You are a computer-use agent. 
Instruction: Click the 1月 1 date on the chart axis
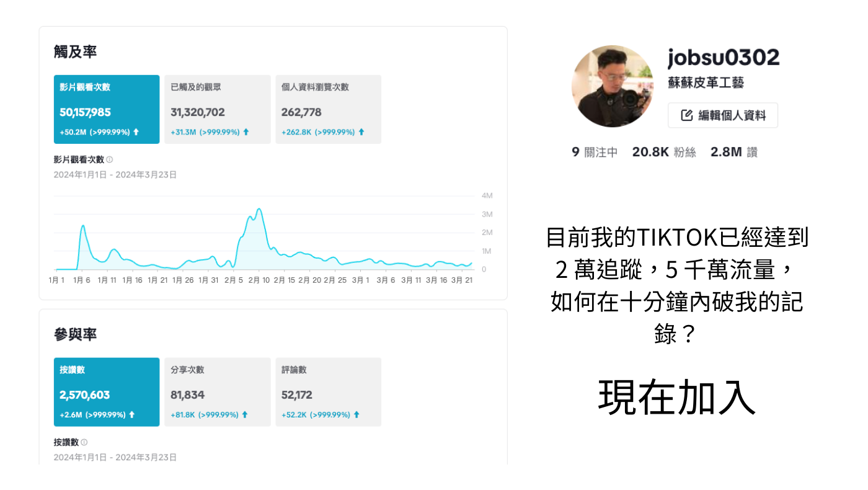pos(56,280)
